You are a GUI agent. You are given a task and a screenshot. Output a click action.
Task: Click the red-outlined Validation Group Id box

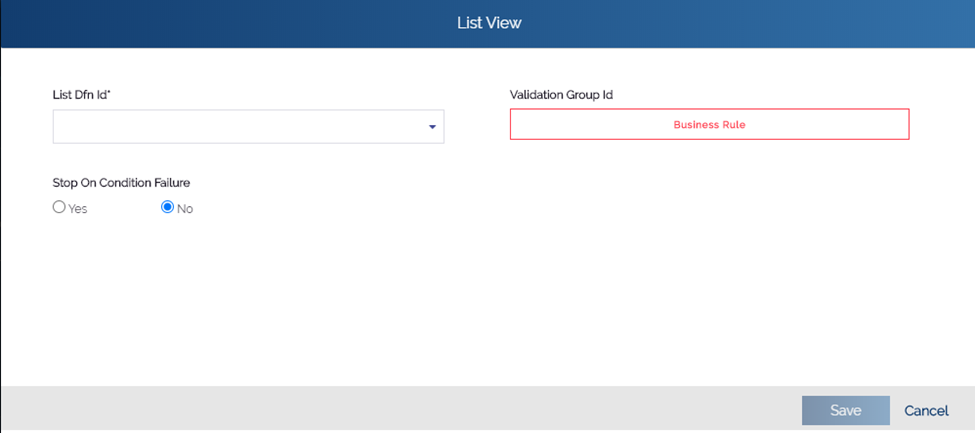(709, 124)
